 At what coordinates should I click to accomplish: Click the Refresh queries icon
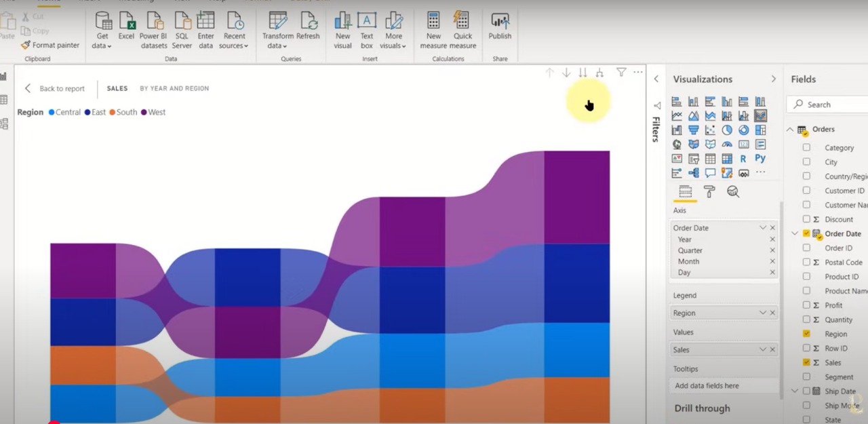(307, 27)
